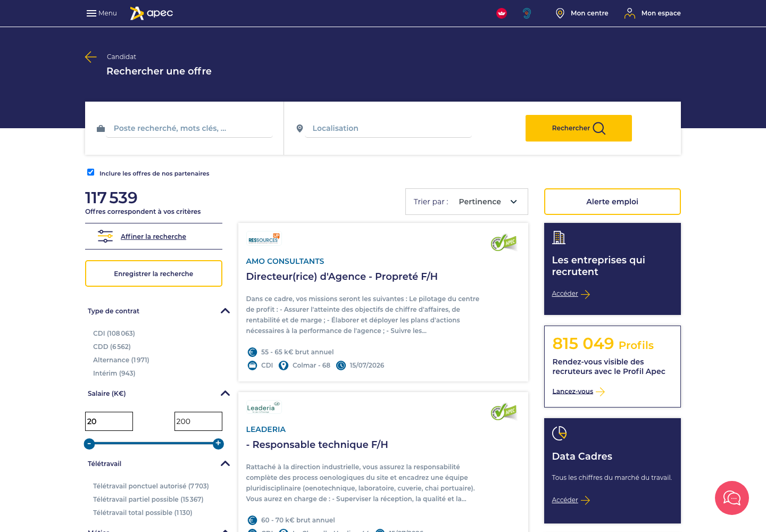This screenshot has height=532, width=766.
Task: Click the minimum salary field 20
Action: click(x=109, y=421)
